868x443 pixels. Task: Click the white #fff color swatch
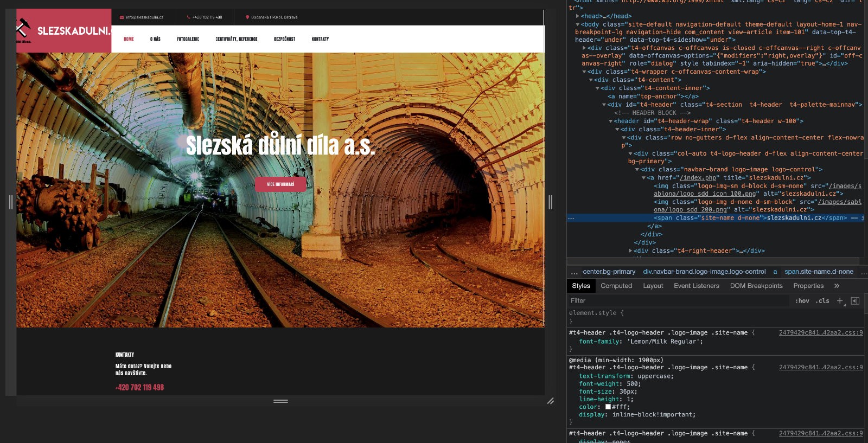tap(608, 407)
